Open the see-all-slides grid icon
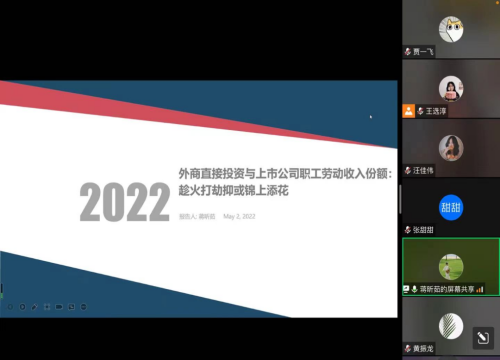This screenshot has width=500, height=360. click(47, 307)
